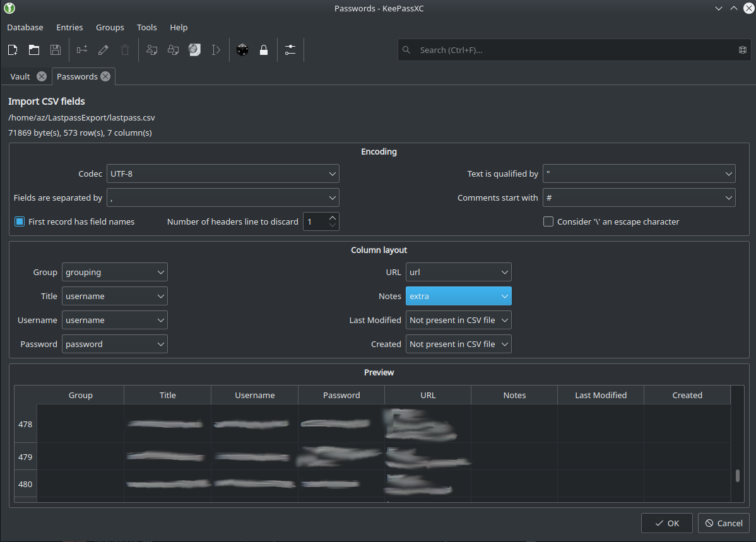
Task: Toggle 'First record has field names' checkbox
Action: coord(20,222)
